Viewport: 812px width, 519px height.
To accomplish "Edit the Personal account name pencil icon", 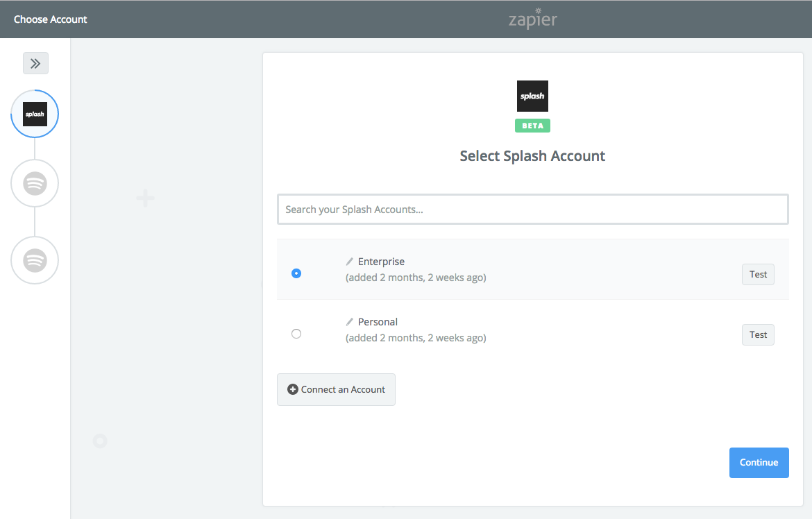I will (x=350, y=322).
